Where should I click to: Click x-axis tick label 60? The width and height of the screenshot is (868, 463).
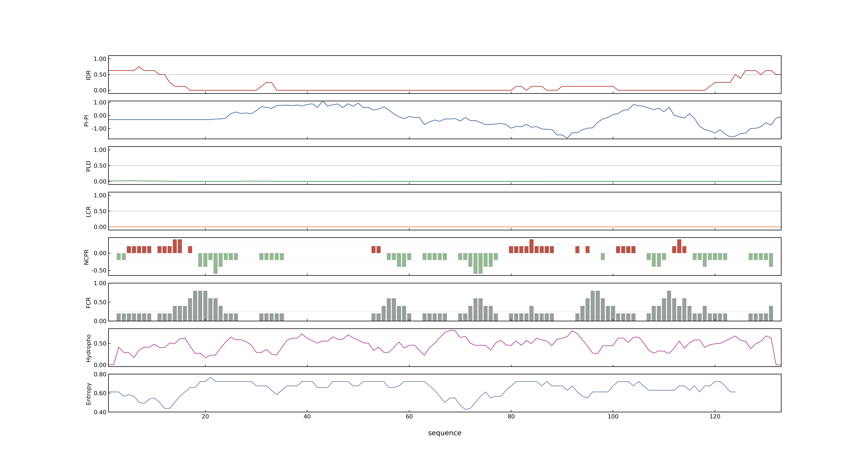(x=409, y=416)
